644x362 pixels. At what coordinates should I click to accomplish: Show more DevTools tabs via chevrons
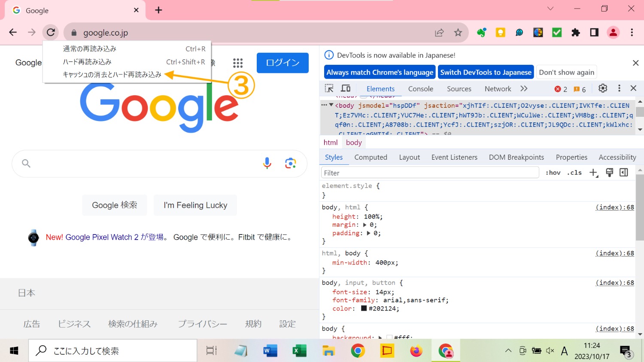click(x=524, y=88)
